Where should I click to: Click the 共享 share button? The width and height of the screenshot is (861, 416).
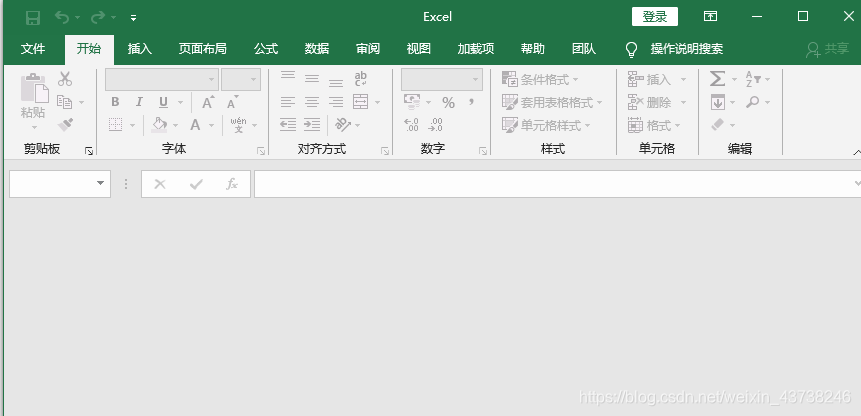click(x=828, y=49)
